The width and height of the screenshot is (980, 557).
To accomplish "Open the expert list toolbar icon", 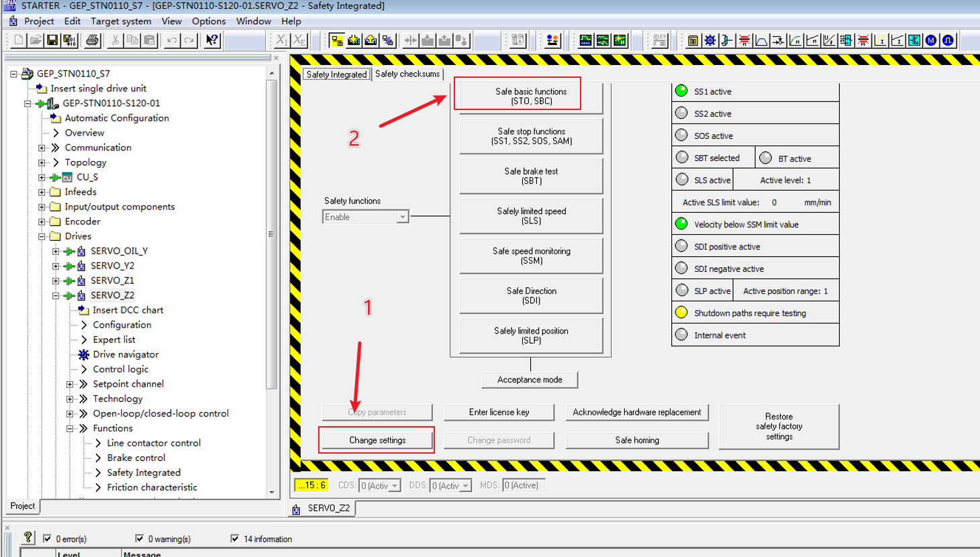I will (693, 41).
